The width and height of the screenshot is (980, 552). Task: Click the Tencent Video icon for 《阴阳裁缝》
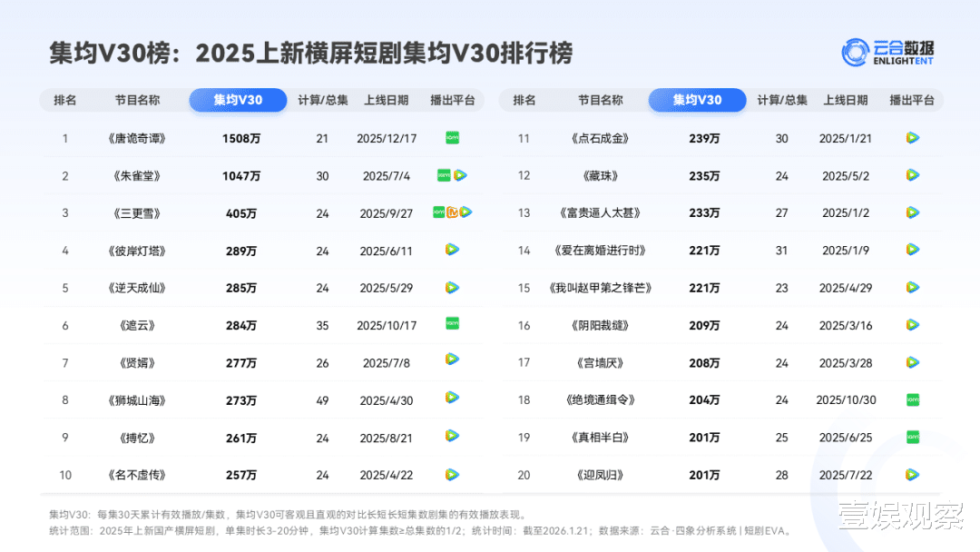pos(913,325)
